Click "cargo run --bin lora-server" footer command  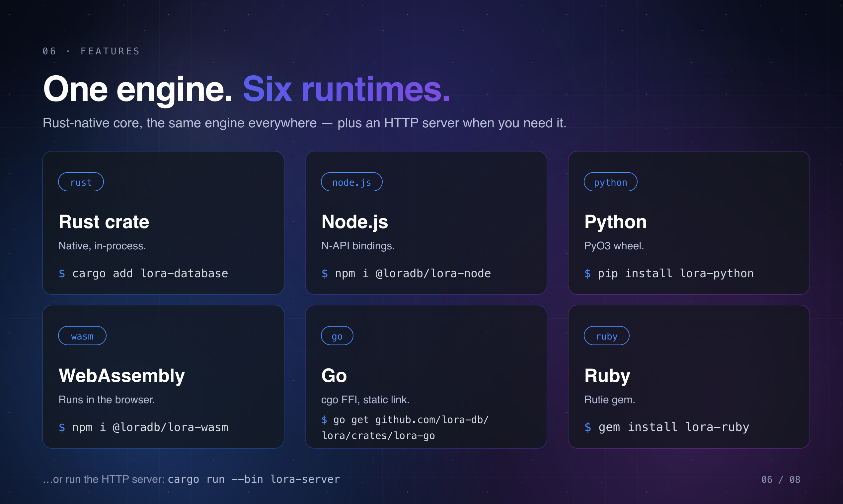[x=254, y=479]
